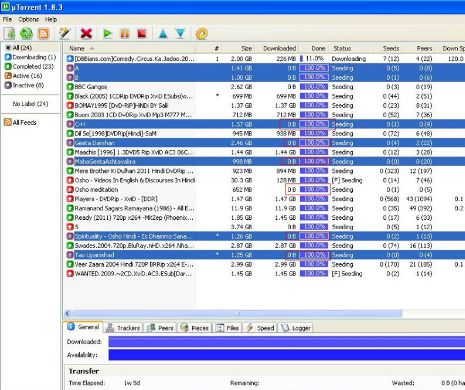Click the horizontal scrollbar of the torrent list
The image size is (465, 390).
click(236, 313)
